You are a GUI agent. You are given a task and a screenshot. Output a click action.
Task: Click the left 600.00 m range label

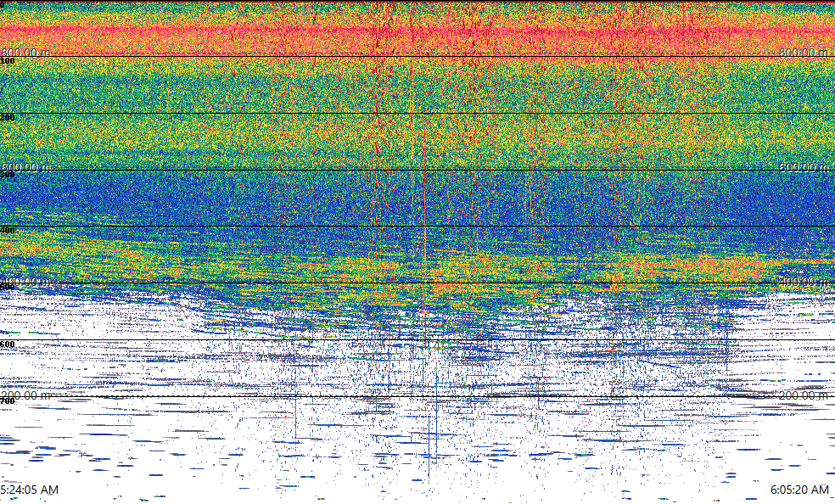click(x=25, y=167)
